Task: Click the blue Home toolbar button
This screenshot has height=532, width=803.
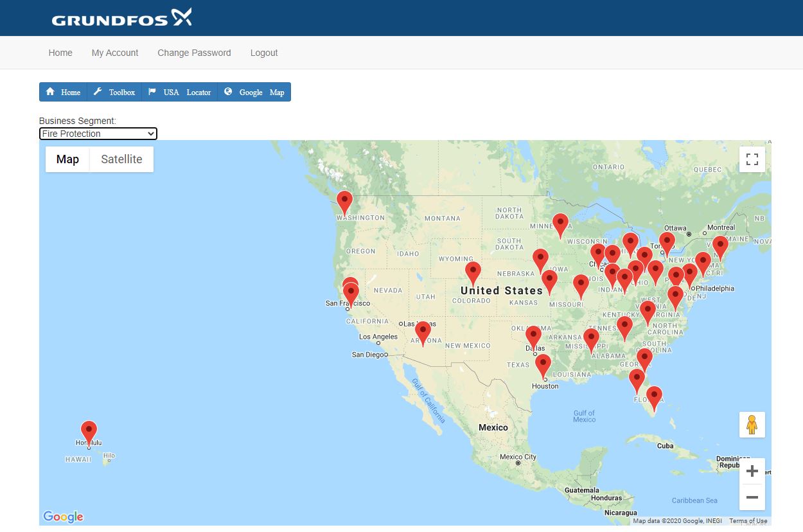Action: pyautogui.click(x=63, y=92)
